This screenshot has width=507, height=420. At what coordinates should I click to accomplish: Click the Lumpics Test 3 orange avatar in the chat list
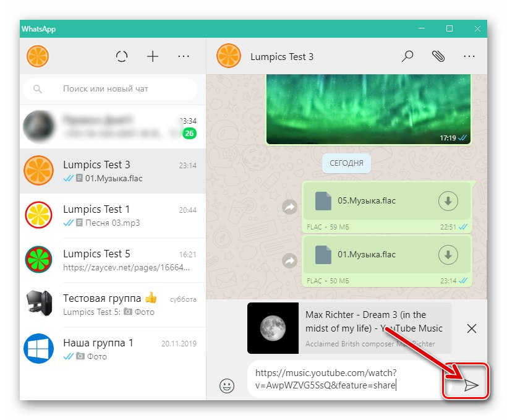tap(38, 170)
